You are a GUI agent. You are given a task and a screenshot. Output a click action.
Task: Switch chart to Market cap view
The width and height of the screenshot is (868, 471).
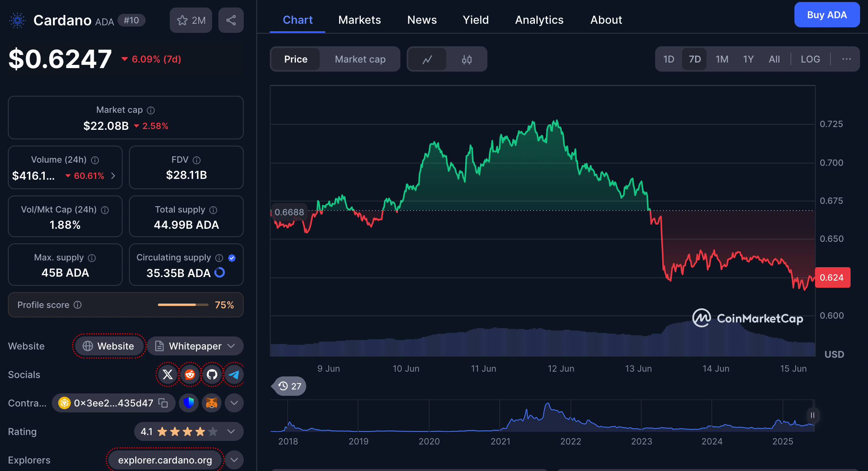360,59
